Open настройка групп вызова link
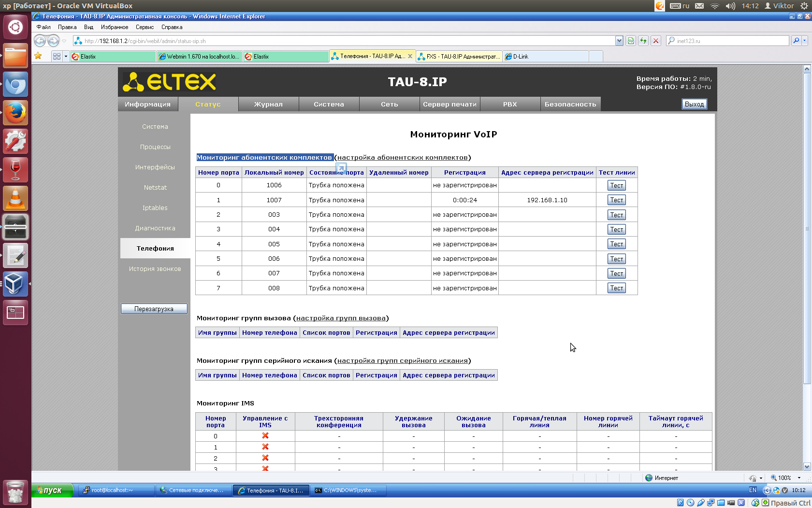Screen dimensions: 812x508 [x=341, y=318]
